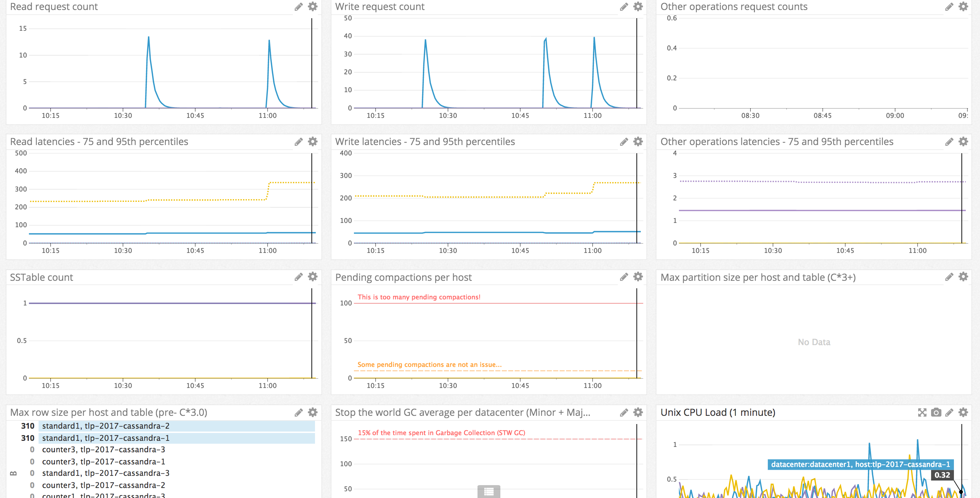Click the Write request count title
The width and height of the screenshot is (980, 498).
(x=380, y=7)
